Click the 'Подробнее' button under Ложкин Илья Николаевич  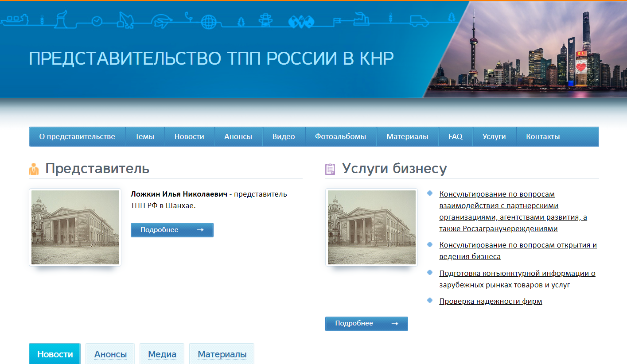click(172, 230)
